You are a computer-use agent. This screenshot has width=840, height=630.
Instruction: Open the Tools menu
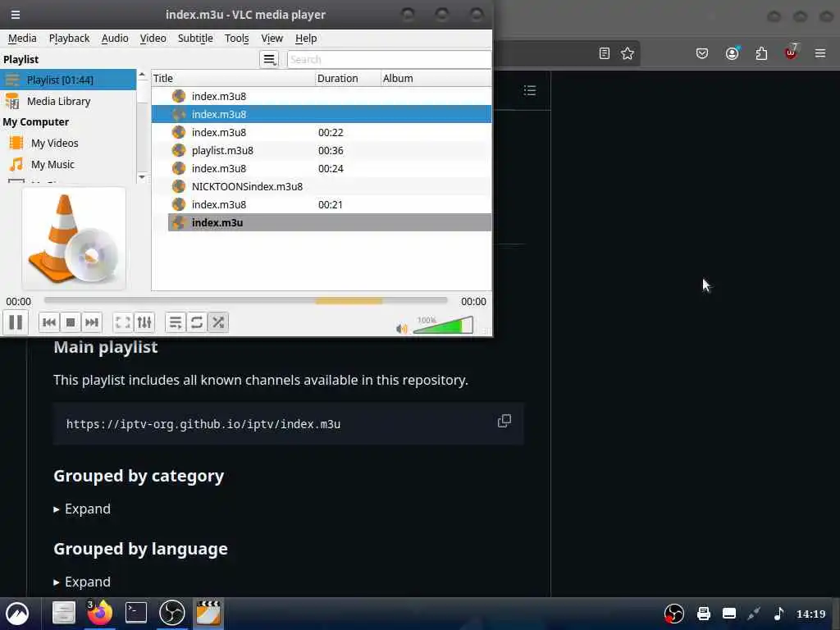pyautogui.click(x=236, y=38)
